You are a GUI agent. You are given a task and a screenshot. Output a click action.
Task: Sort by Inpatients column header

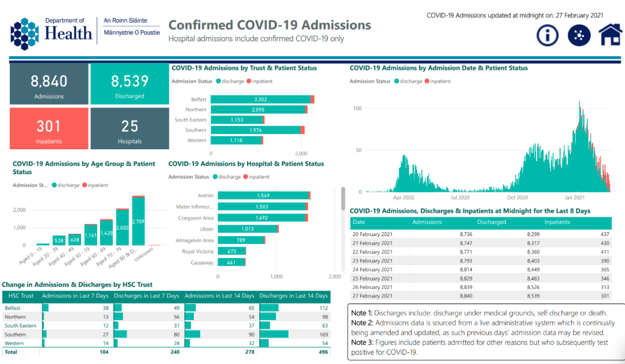tap(557, 222)
